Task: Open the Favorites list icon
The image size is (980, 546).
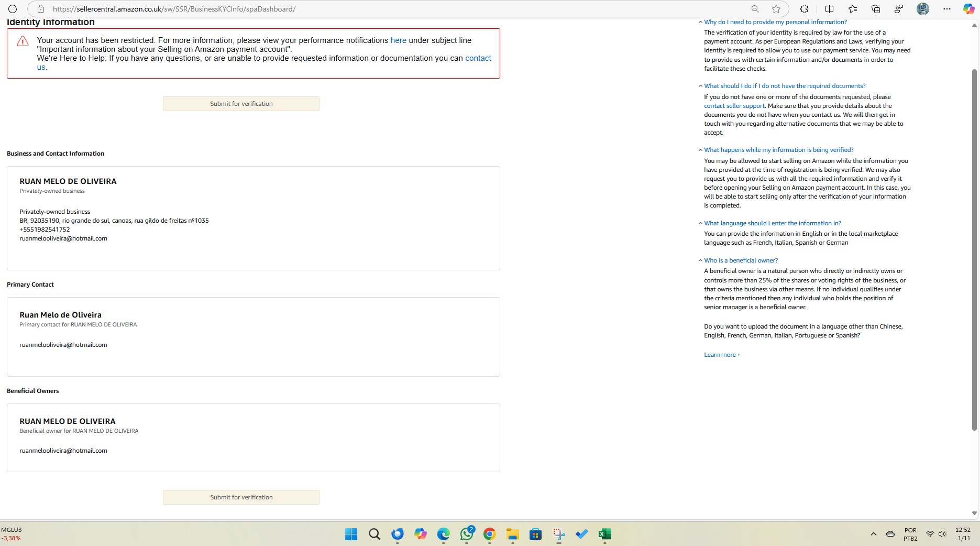Action: click(853, 9)
